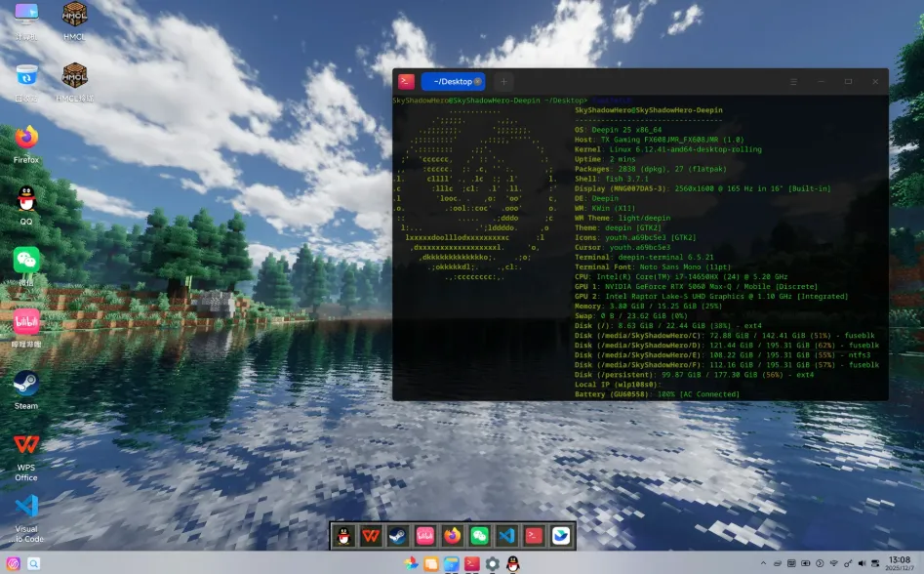The height and width of the screenshot is (574, 924).
Task: Open the volume speaker tray icon
Action: tap(863, 563)
